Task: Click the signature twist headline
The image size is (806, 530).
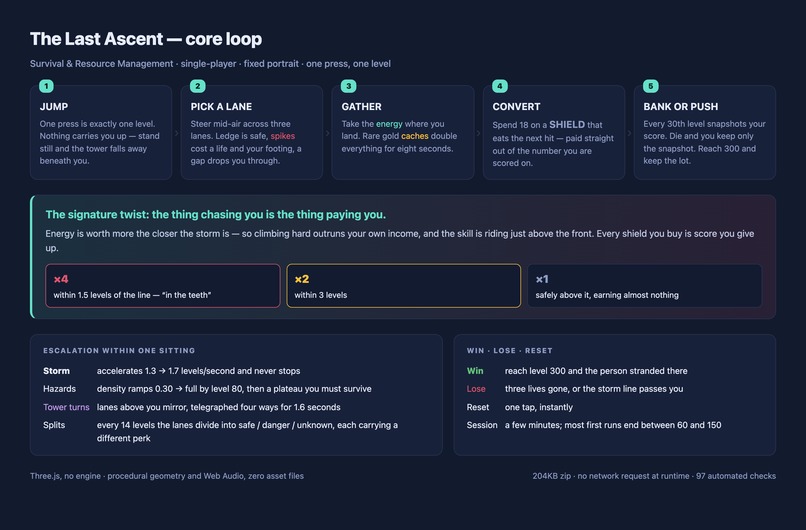Action: pos(215,214)
